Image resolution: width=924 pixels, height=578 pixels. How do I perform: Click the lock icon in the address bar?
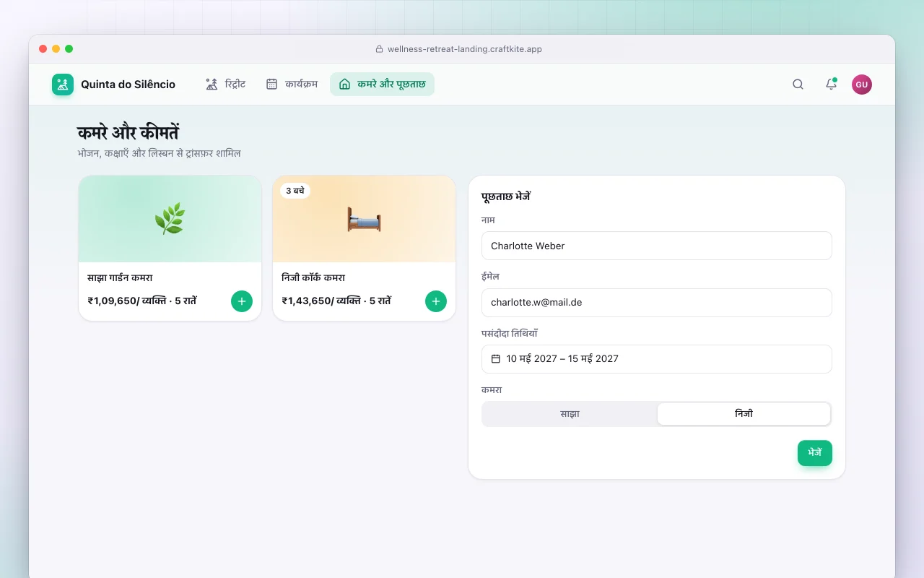coord(379,49)
